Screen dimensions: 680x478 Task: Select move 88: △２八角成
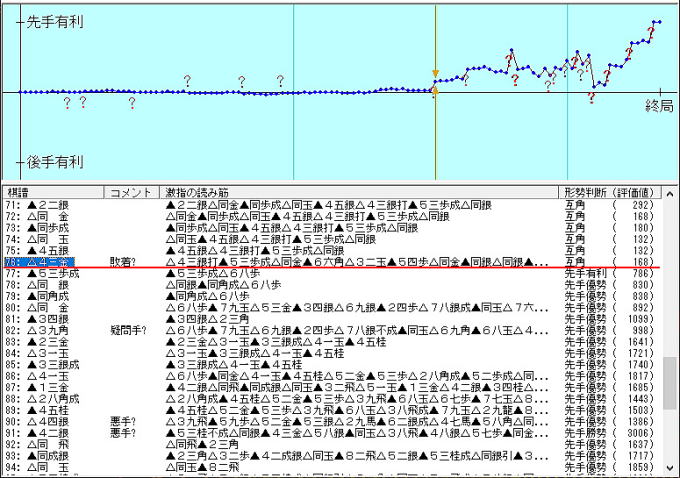pyautogui.click(x=42, y=399)
